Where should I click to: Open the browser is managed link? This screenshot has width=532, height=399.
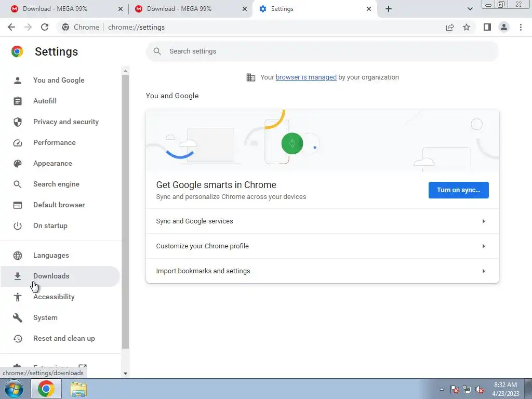pyautogui.click(x=306, y=77)
